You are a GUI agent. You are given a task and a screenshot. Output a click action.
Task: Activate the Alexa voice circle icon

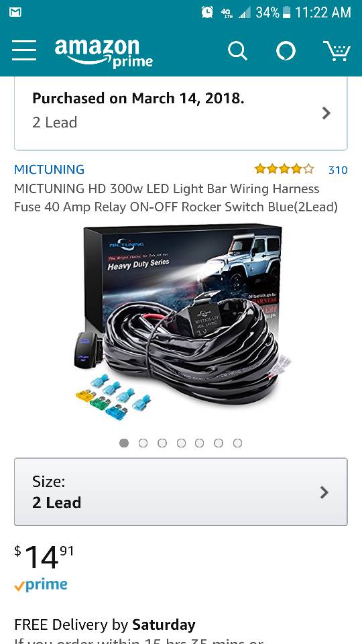(286, 52)
